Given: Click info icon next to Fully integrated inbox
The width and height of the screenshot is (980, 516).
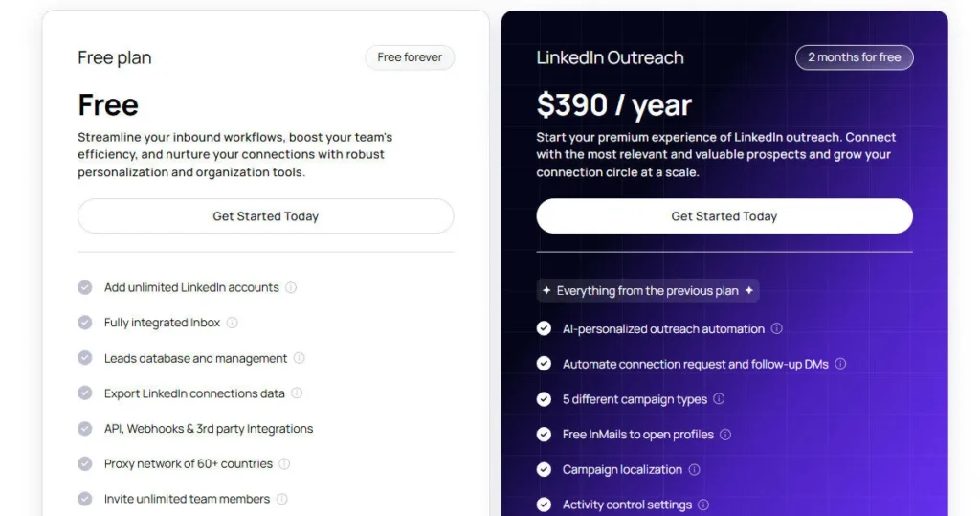Looking at the screenshot, I should pos(232,323).
